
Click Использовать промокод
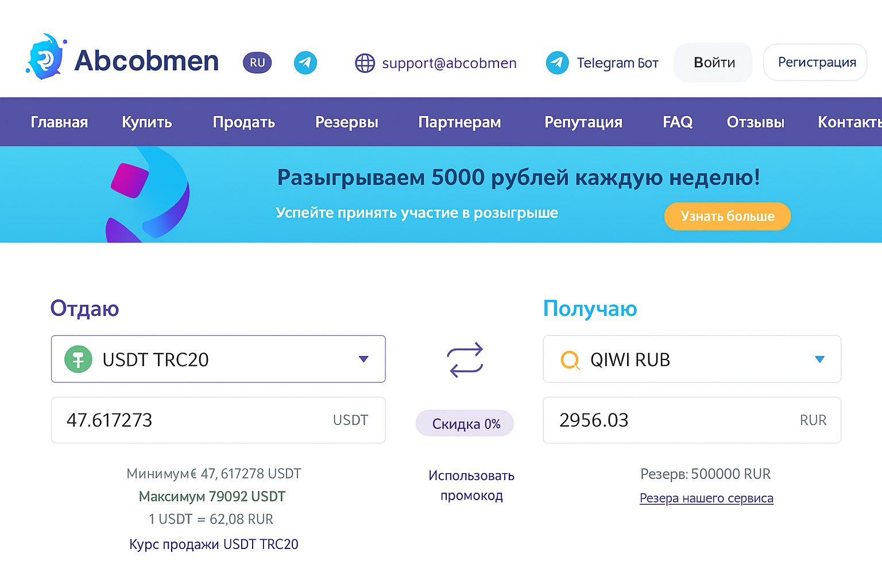471,485
